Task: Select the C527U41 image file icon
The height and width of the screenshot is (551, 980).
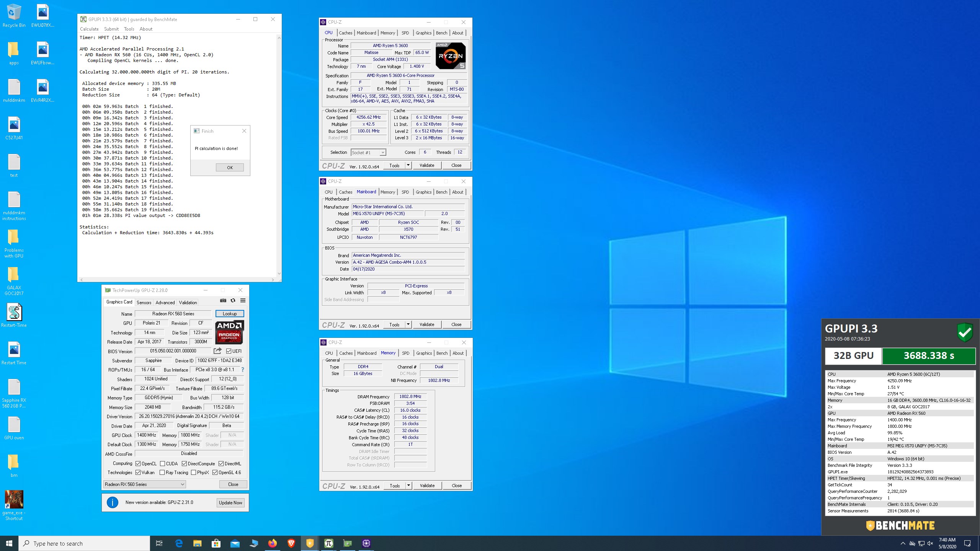Action: [14, 128]
